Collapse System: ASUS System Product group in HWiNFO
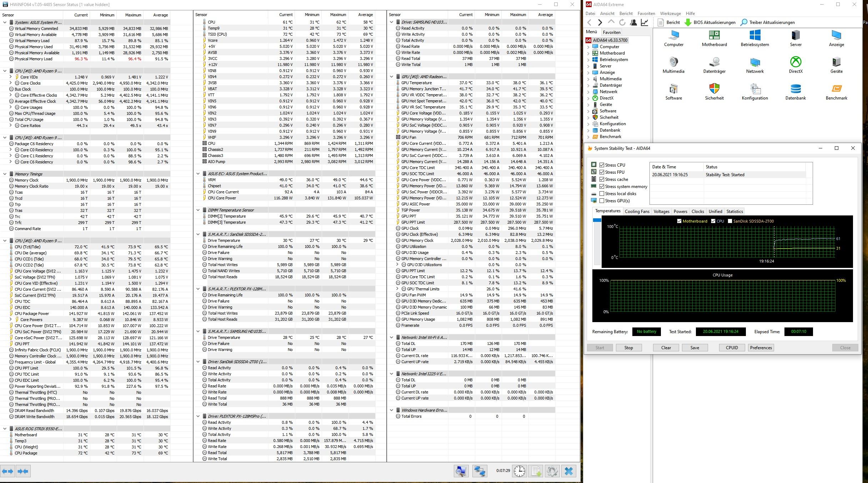This screenshot has height=483, width=868. click(5, 22)
